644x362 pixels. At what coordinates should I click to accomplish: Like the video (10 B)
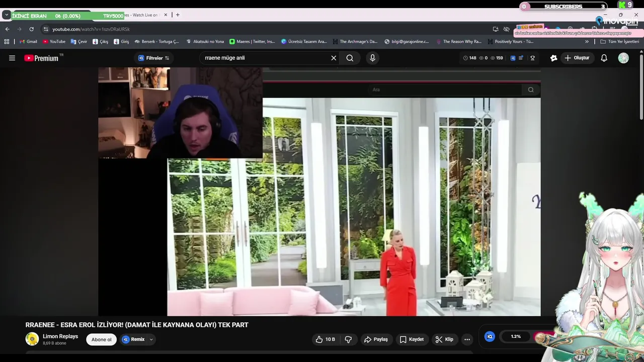[x=326, y=339]
